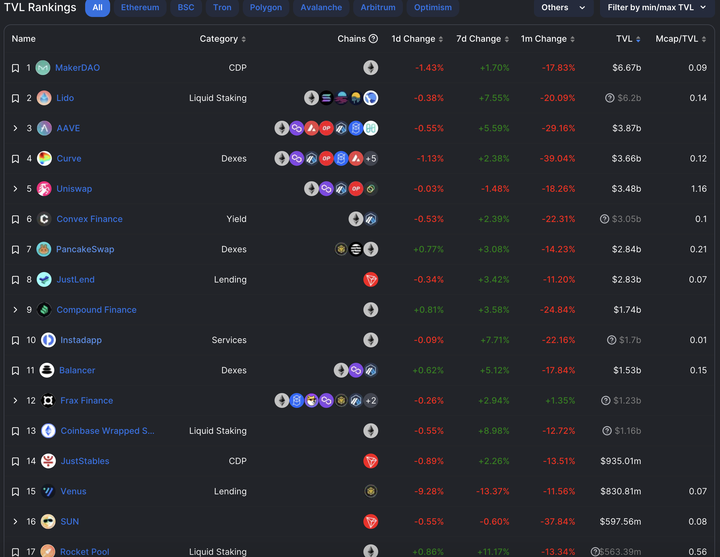
Task: Click the Convex Finance logo
Action: coord(44,219)
